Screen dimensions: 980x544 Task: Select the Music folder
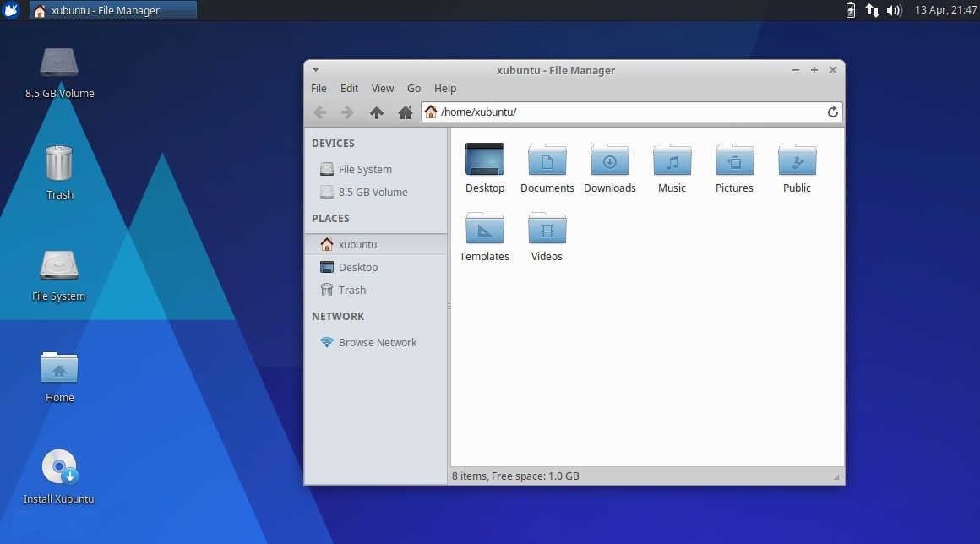coord(672,160)
